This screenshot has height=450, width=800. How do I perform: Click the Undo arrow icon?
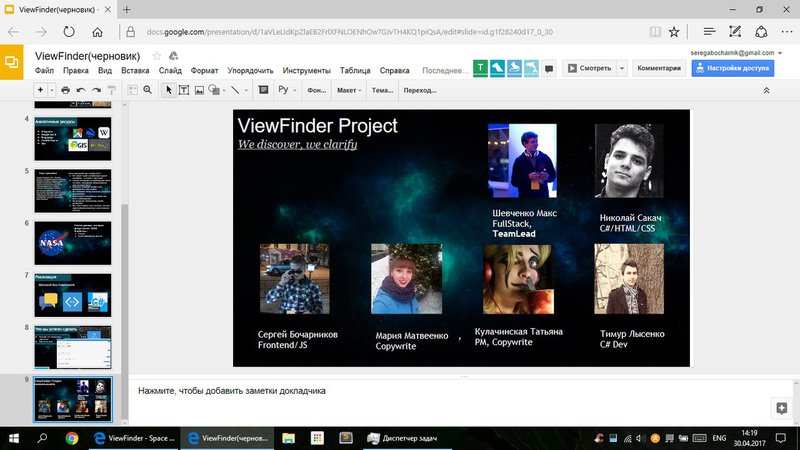81,90
